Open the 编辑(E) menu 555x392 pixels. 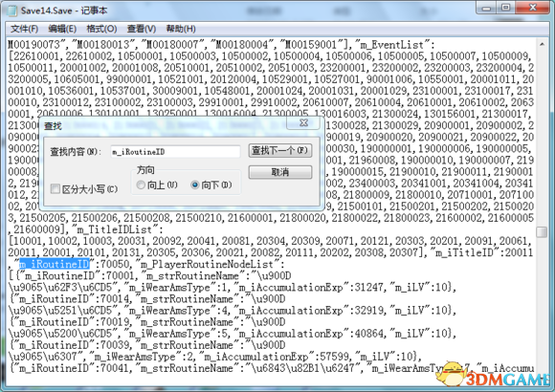coord(62,29)
